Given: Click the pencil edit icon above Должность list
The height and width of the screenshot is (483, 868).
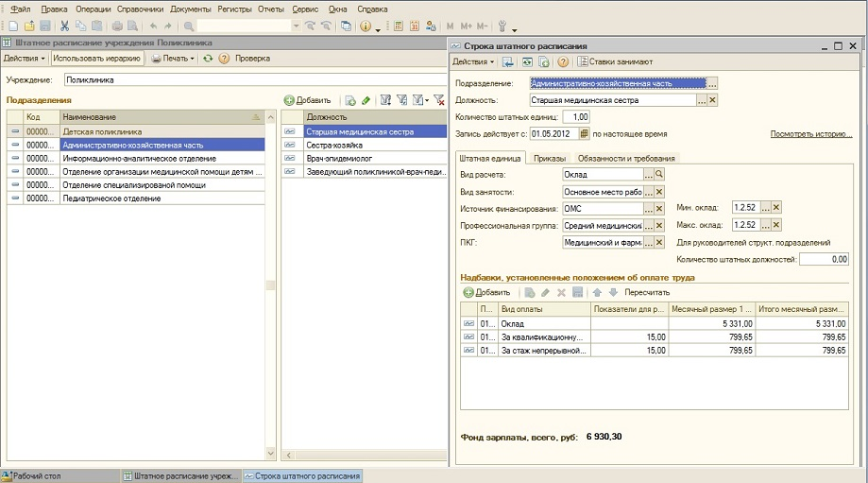Looking at the screenshot, I should click(366, 100).
